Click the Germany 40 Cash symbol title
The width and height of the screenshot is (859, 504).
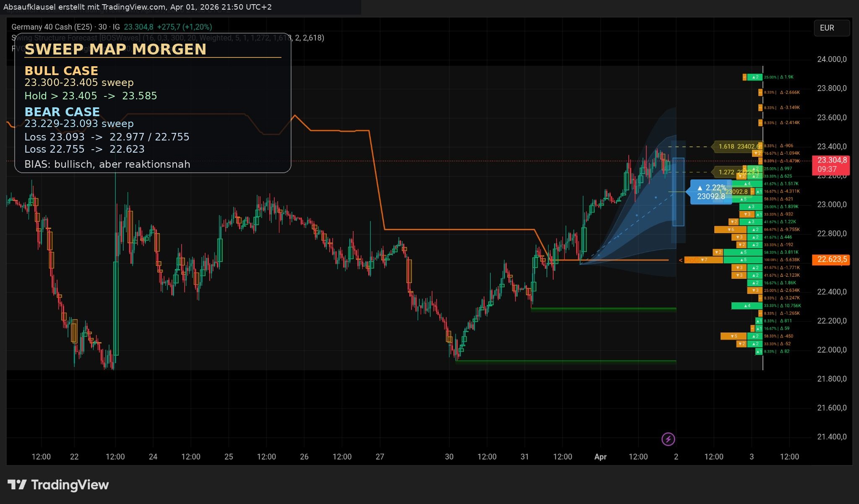52,27
